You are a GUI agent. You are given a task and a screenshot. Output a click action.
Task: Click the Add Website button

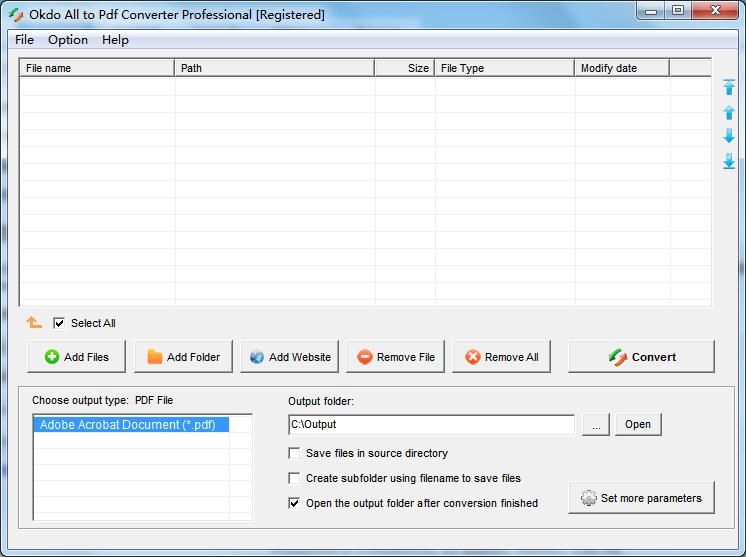point(289,357)
